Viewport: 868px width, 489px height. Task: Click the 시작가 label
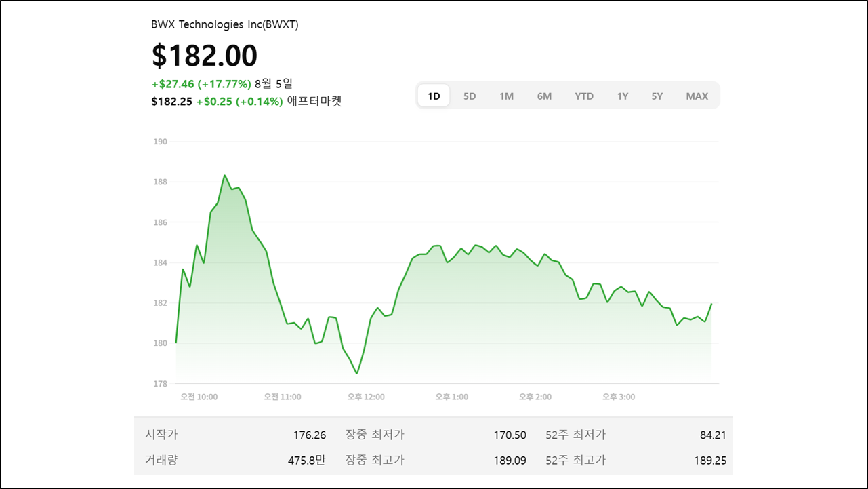161,435
